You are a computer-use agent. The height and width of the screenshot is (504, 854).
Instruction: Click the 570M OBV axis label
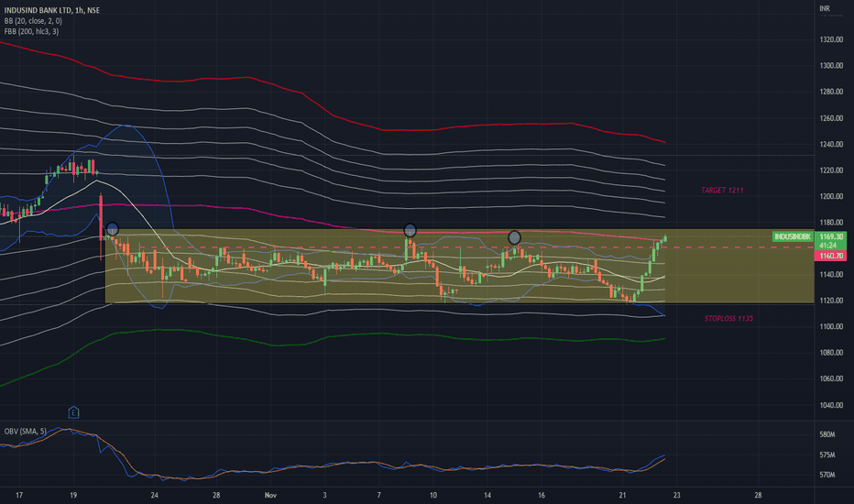coord(827,475)
